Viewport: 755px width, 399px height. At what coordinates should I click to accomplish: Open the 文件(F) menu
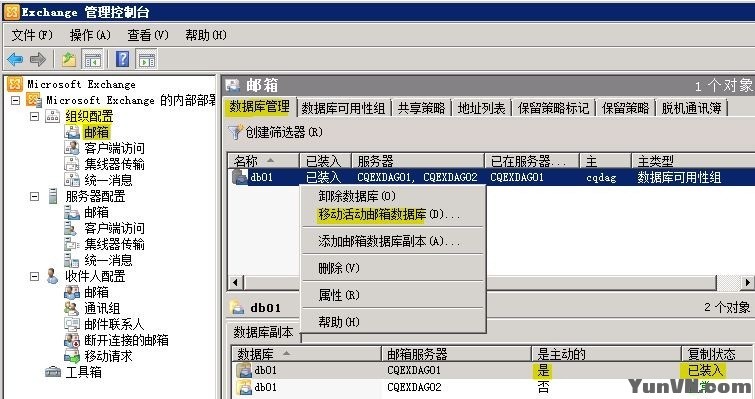coord(32,35)
